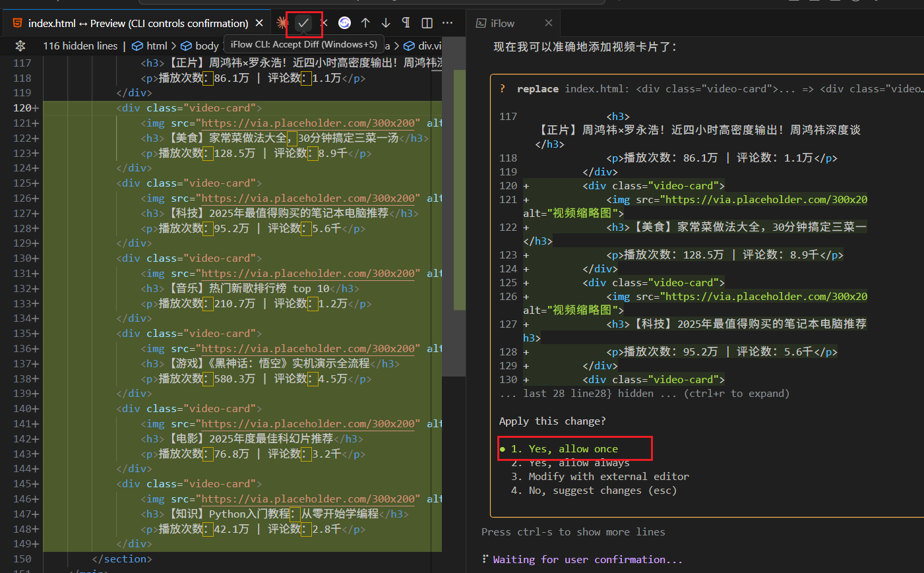Click the split editor layout icon
Screen dimensions: 924x573
point(427,23)
